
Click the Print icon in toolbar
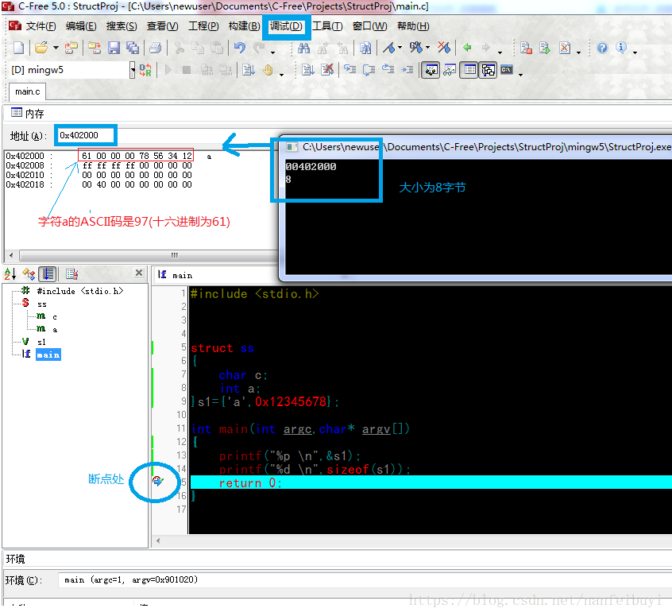pyautogui.click(x=155, y=48)
